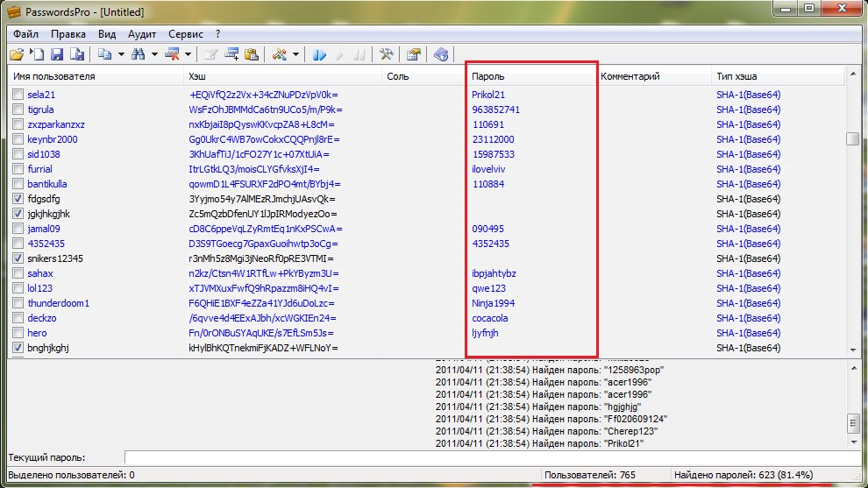Click the Текущий пароль text field
The width and height of the screenshot is (868, 488).
(491, 457)
